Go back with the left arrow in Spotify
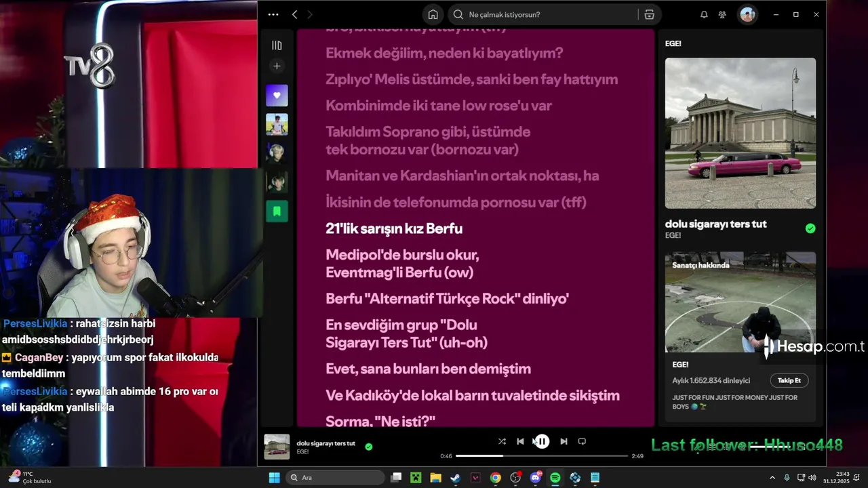 click(294, 14)
